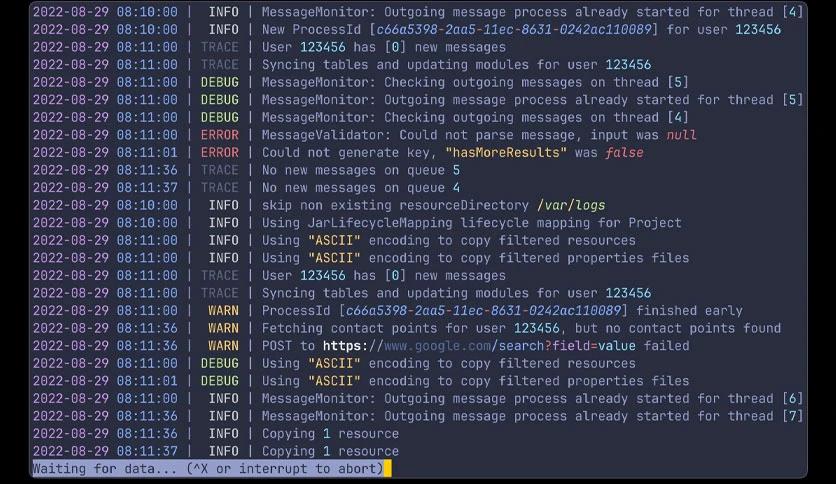
Task: Click the 'POST to' text in the WARN line
Action: click(288, 346)
